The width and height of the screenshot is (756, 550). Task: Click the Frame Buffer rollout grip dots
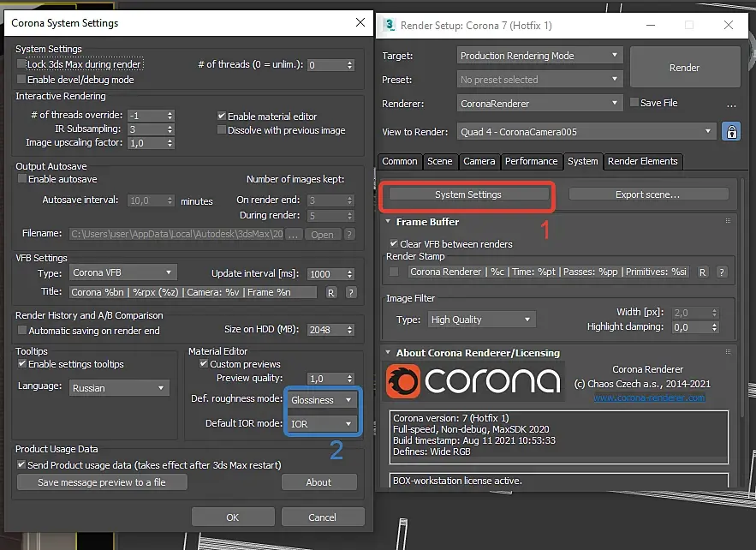[x=728, y=221]
